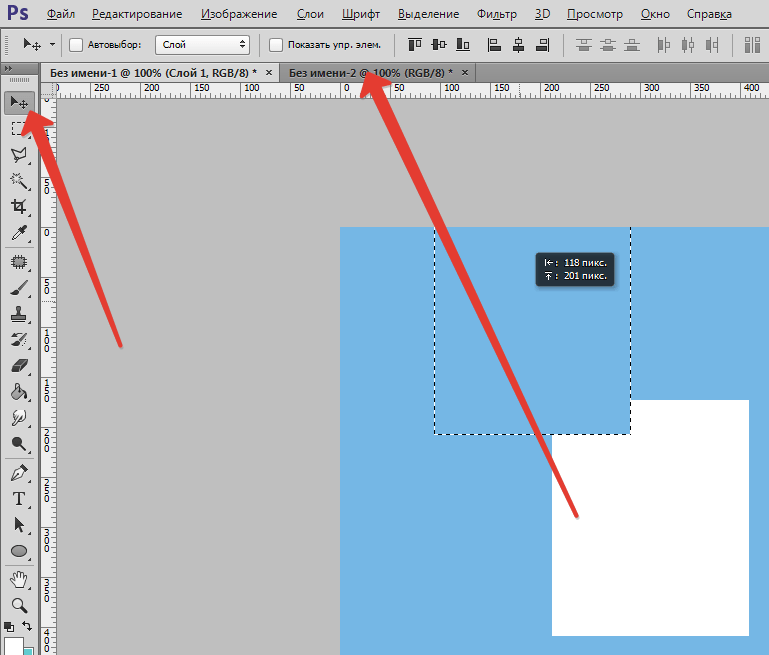Select the Move tool
The width and height of the screenshot is (769, 655).
click(x=19, y=102)
